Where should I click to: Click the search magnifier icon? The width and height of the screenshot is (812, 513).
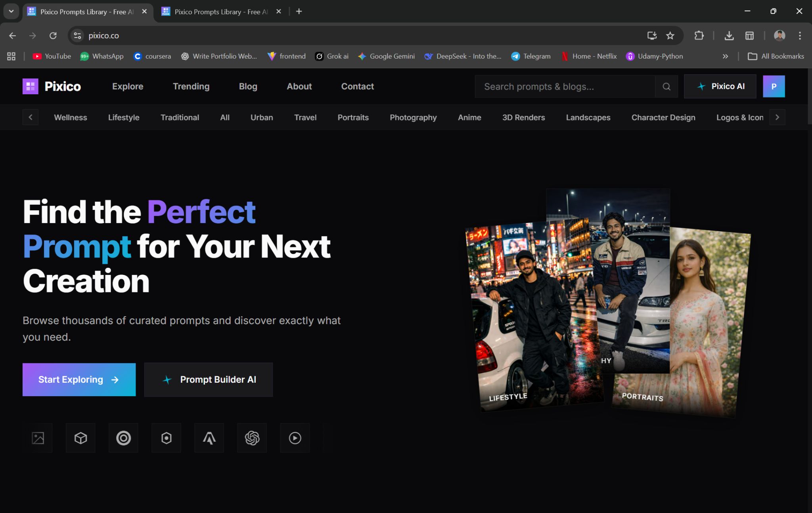666,86
